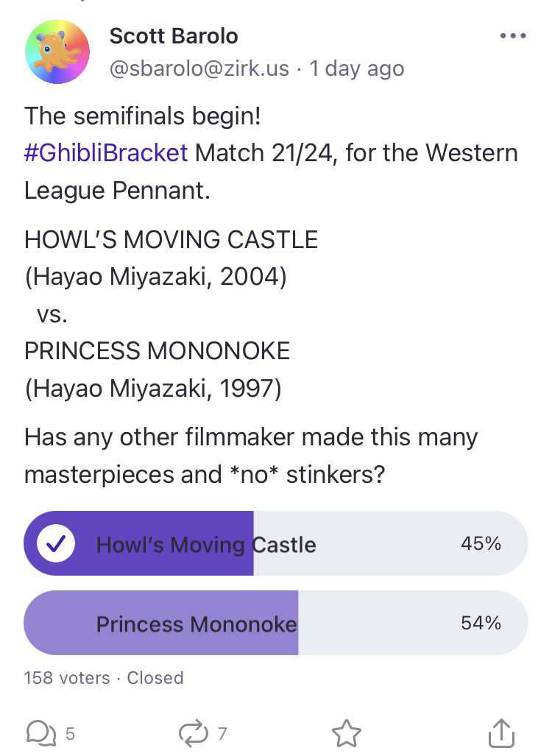Screen dimensions: 552x756
Task: Open Scott Barolo's profile name
Action: click(174, 35)
